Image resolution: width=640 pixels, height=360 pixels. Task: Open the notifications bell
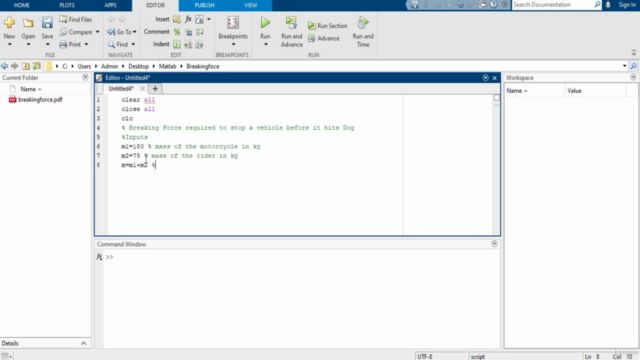coord(608,5)
